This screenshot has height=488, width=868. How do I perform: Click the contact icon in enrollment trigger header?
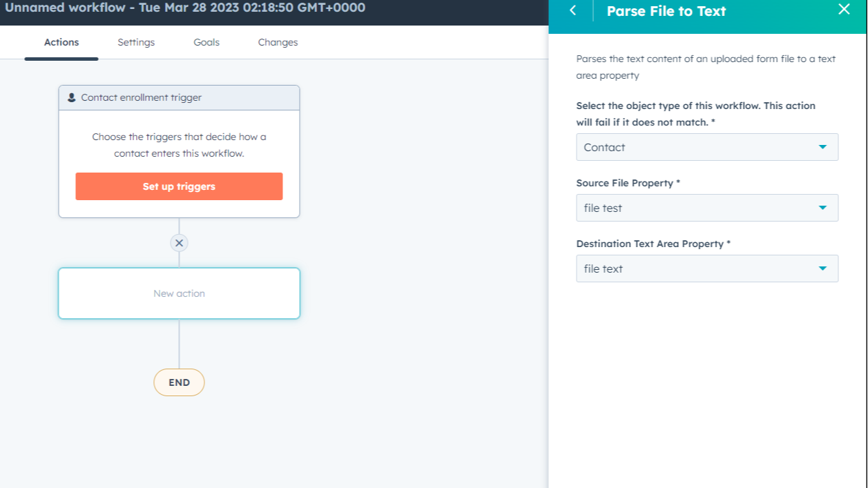point(72,97)
